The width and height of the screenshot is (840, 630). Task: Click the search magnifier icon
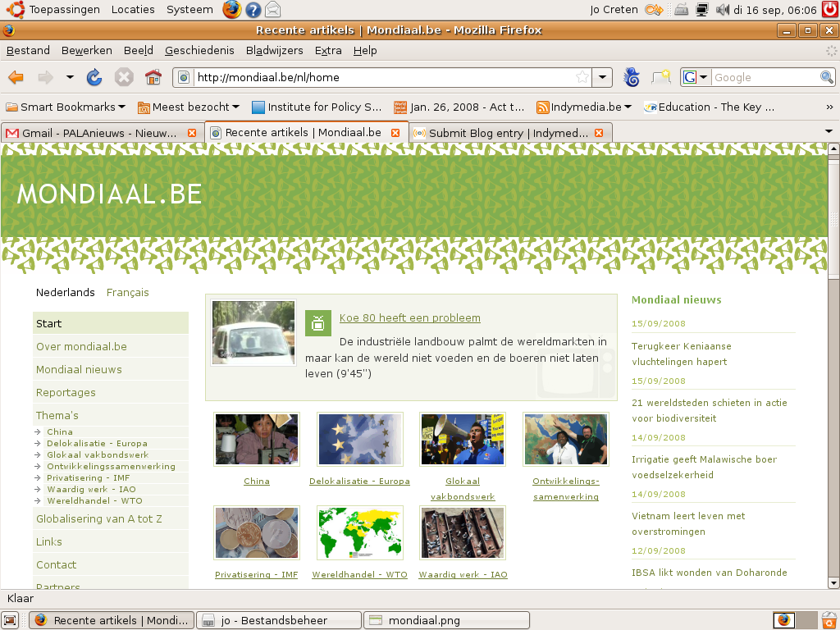(x=827, y=77)
